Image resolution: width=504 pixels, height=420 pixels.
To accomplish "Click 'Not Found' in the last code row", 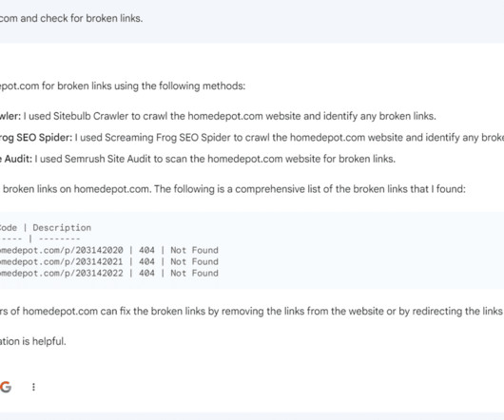I will pos(194,274).
